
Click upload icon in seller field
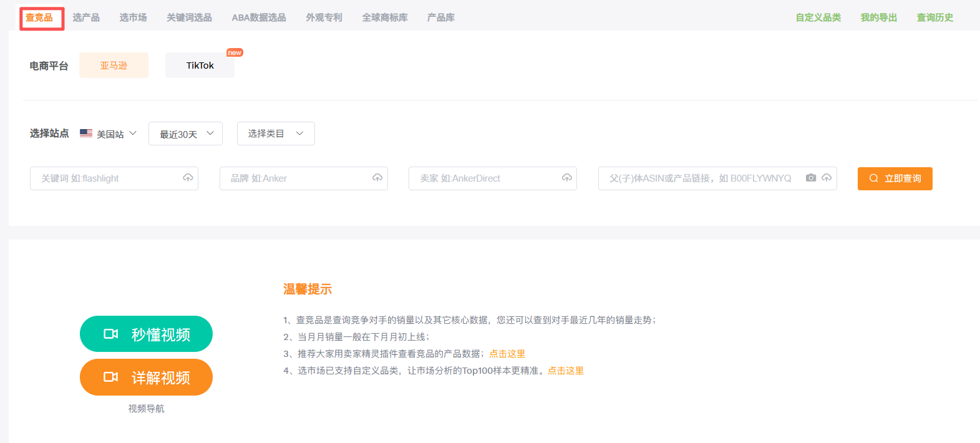(x=567, y=178)
